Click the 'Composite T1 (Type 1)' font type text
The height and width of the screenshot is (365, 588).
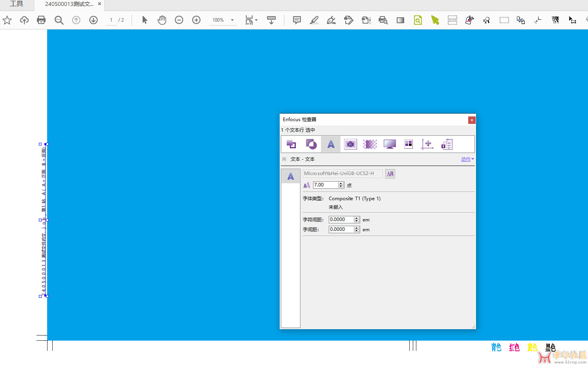pyautogui.click(x=355, y=199)
